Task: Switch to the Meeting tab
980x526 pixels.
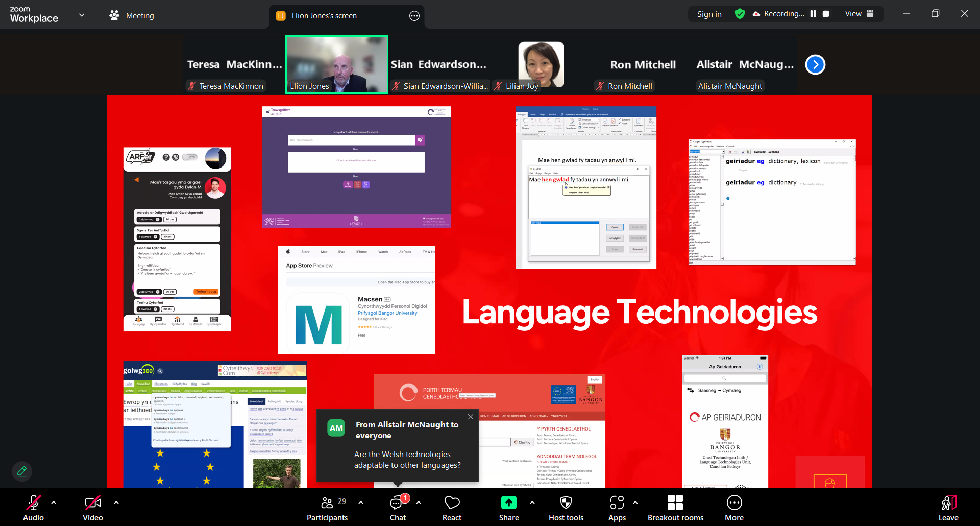Action: coord(132,16)
